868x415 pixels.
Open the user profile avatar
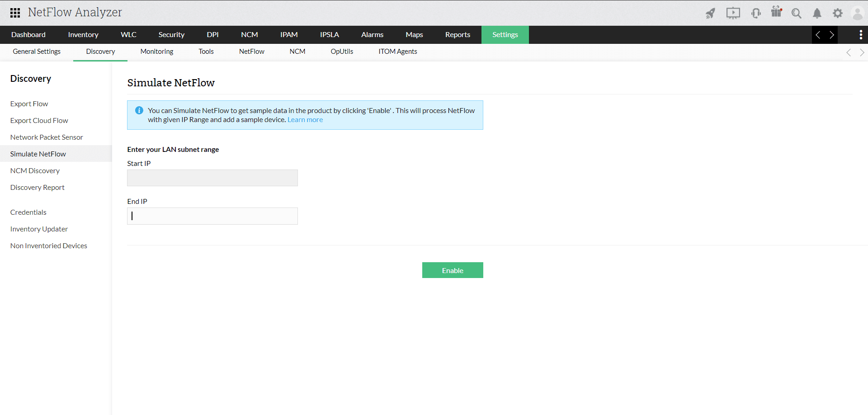click(x=858, y=13)
